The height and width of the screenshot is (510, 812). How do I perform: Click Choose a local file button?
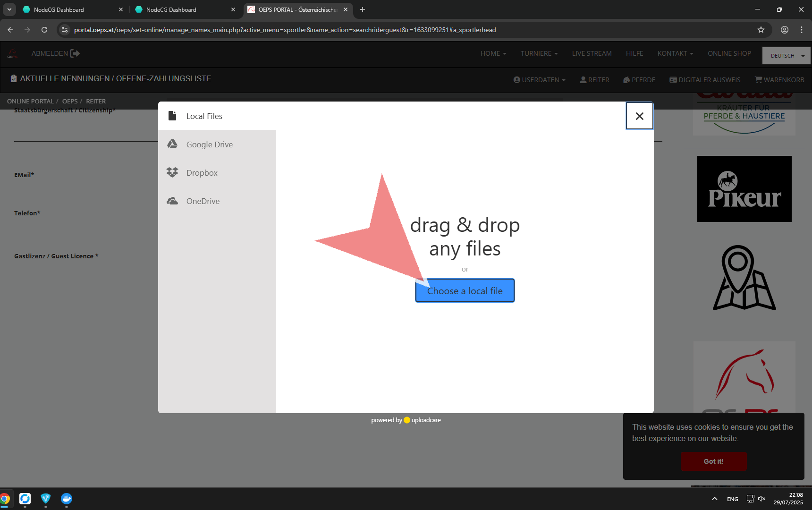point(465,291)
